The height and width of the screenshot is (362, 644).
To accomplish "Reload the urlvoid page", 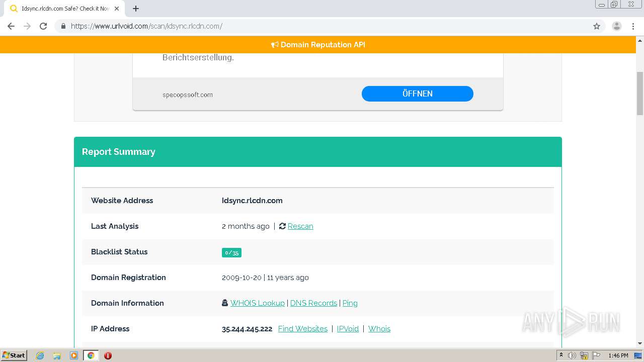I will pyautogui.click(x=43, y=26).
